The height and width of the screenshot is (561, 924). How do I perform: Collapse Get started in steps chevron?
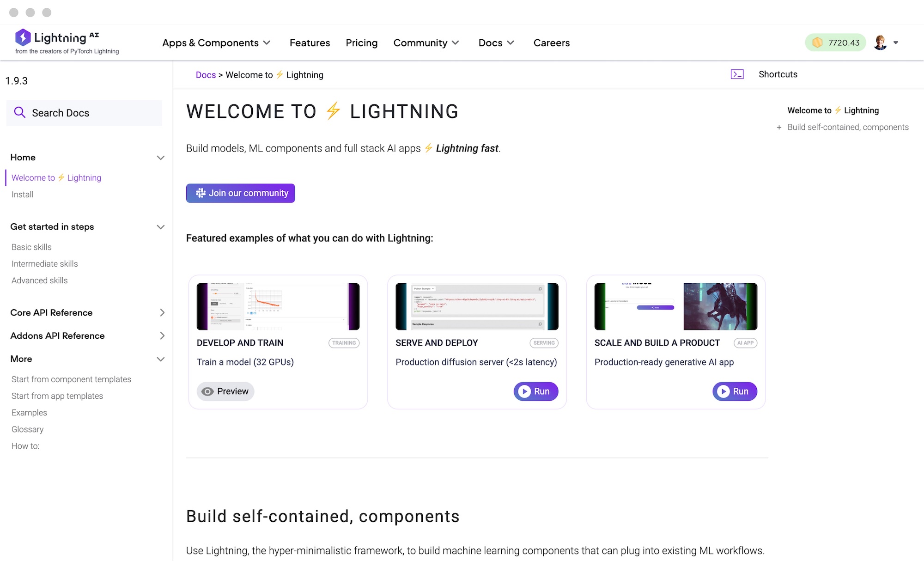click(161, 227)
